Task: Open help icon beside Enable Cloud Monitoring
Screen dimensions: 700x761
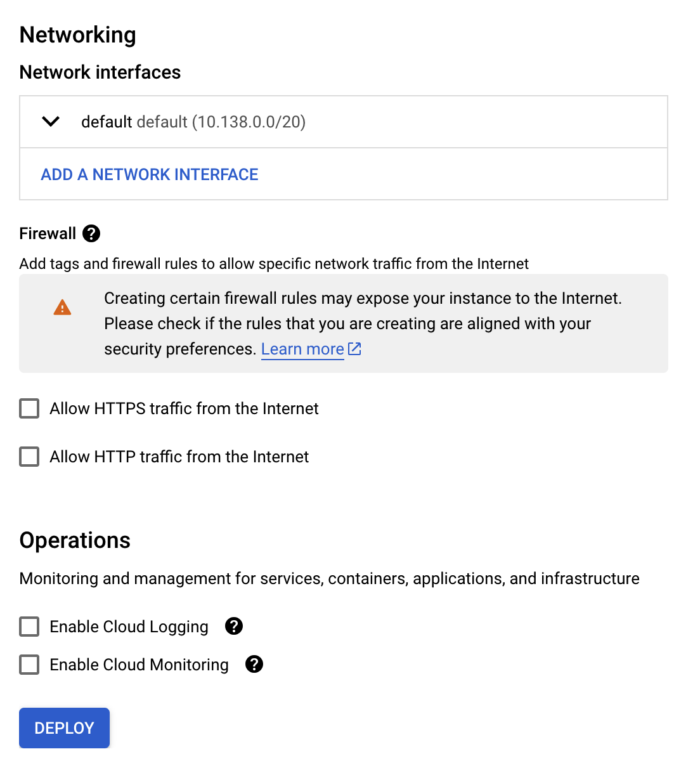Action: (254, 665)
